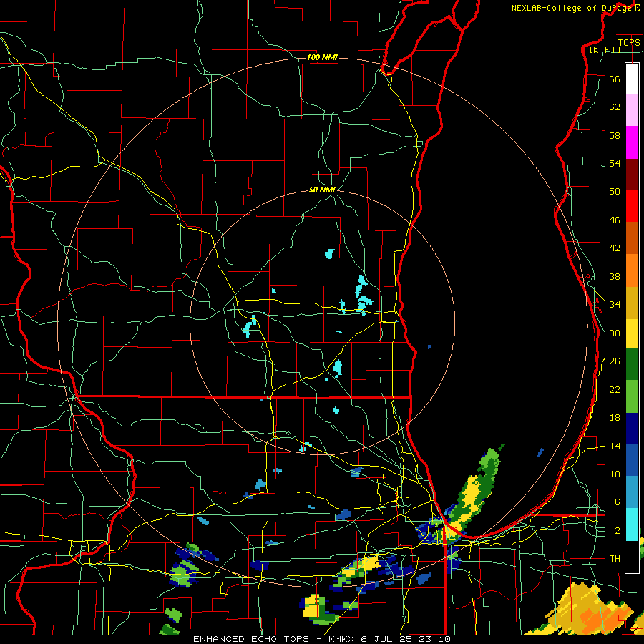Select the 38 legend value
This screenshot has width=644, height=644.
point(615,277)
